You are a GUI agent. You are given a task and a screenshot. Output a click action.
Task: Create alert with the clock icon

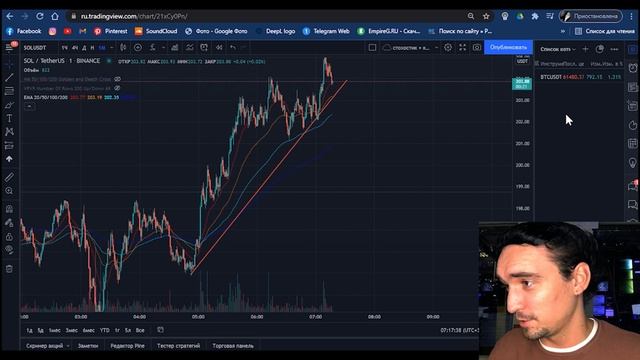[x=204, y=48]
